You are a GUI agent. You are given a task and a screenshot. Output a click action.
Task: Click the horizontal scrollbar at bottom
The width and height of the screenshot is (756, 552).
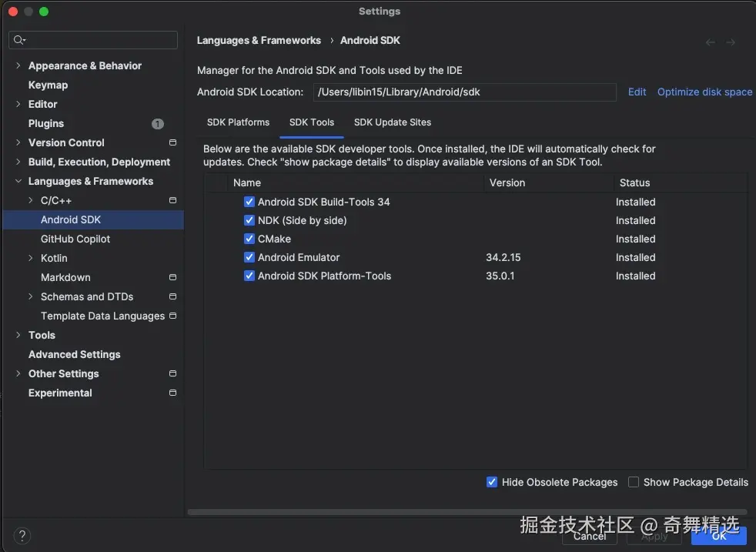[x=467, y=512]
